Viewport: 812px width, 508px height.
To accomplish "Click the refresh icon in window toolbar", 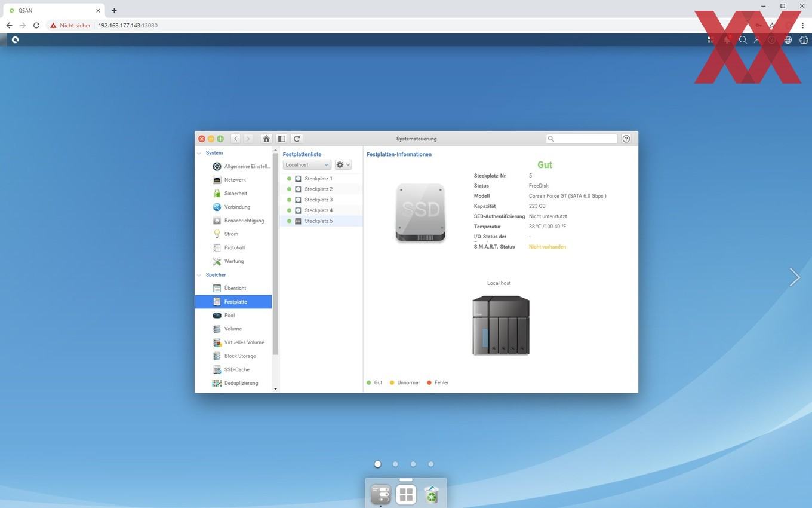I will click(x=297, y=139).
